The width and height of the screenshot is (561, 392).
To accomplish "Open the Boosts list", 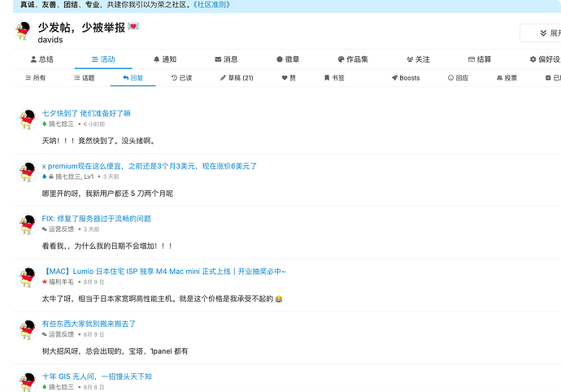I will click(x=406, y=78).
